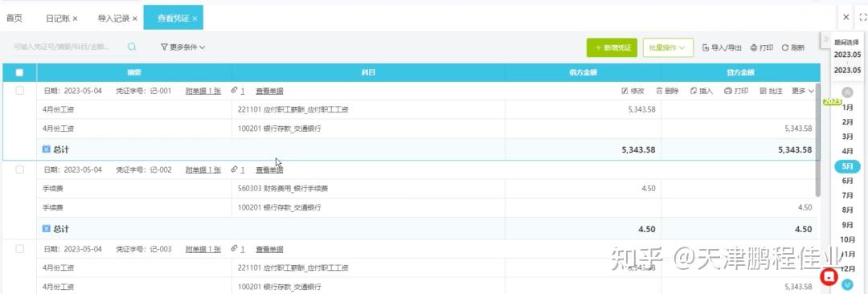The image size is (868, 294).
Task: Click the 借方金额 column header
Action: pos(583,72)
